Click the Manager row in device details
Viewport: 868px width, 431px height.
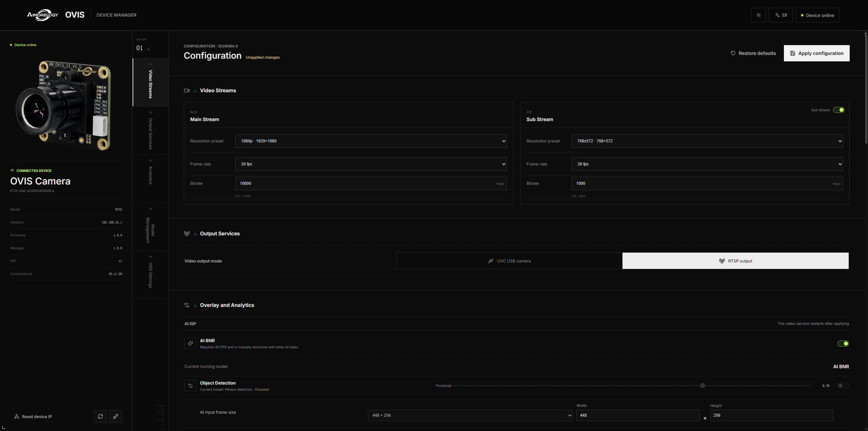click(66, 248)
